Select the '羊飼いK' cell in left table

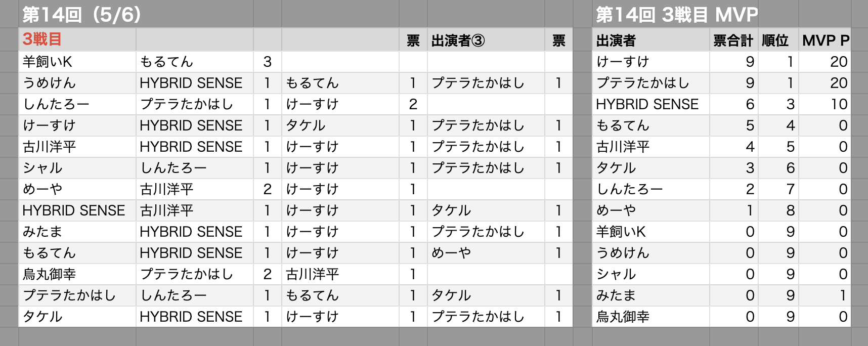click(48, 62)
